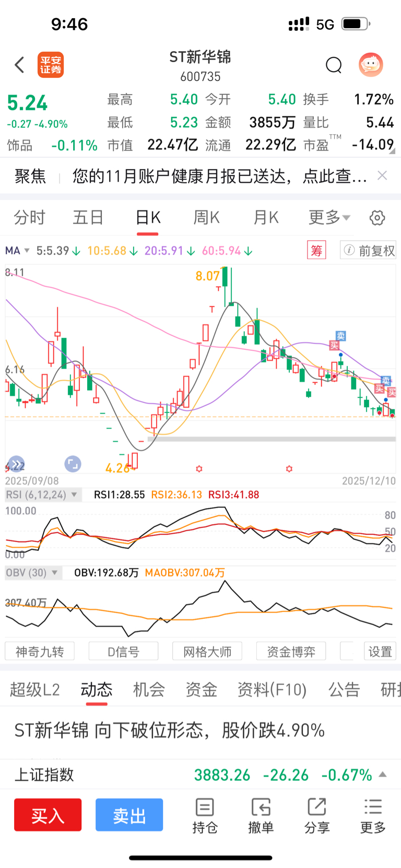Tap the 筹 chip distribution icon
401x868 pixels.
click(316, 250)
